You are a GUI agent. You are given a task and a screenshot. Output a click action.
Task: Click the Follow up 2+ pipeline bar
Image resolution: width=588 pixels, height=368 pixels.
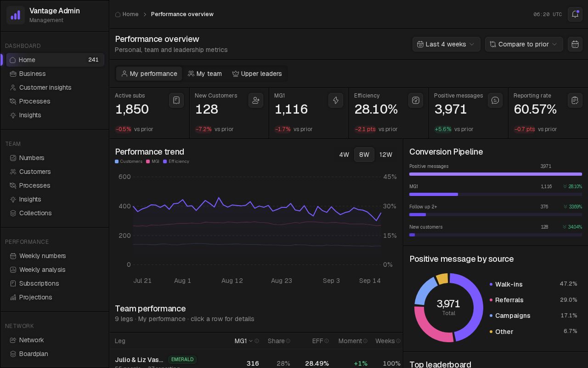496,214
